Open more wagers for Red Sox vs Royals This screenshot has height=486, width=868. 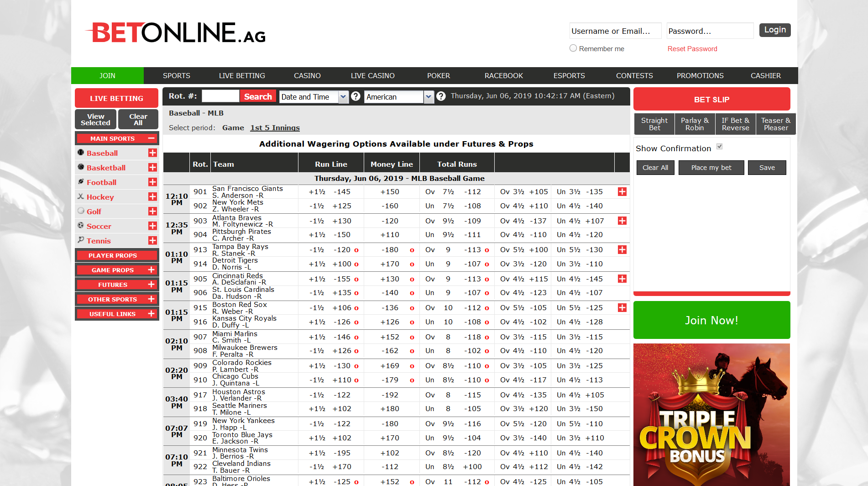point(622,308)
